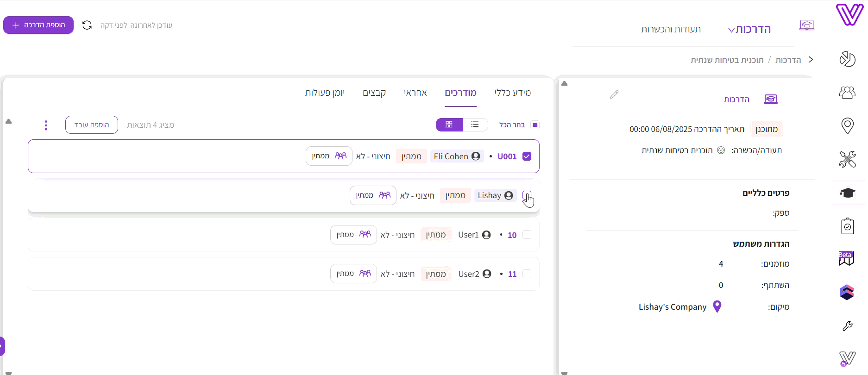The height and width of the screenshot is (375, 868).
Task: Click the certification badge icon near תוכנית בטיחות שנתית
Action: 721,150
